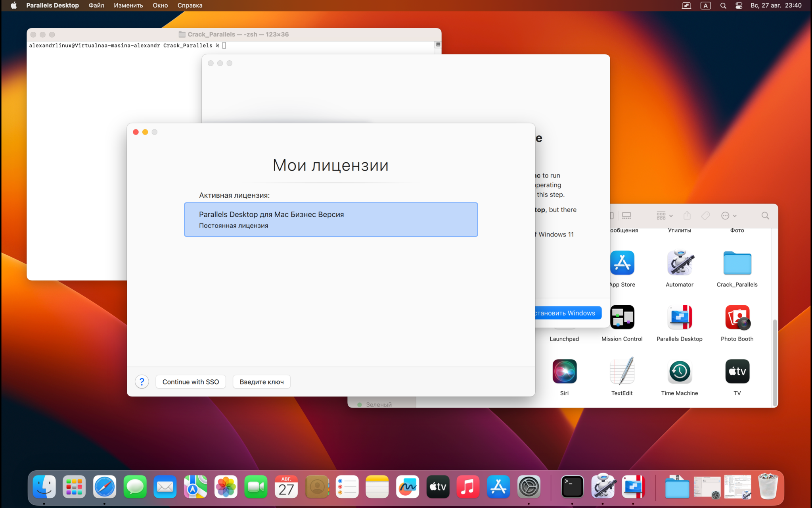Click the Finder gallery view icon

point(626,216)
